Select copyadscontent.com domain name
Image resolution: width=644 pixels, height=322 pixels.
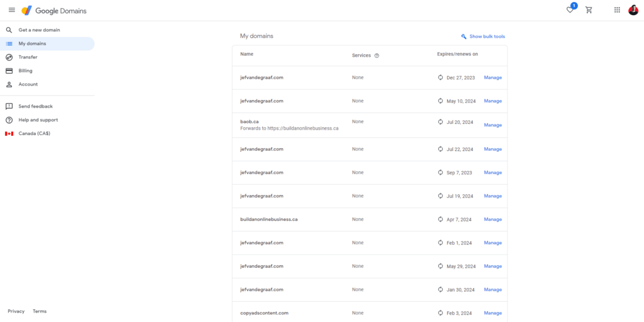click(264, 313)
